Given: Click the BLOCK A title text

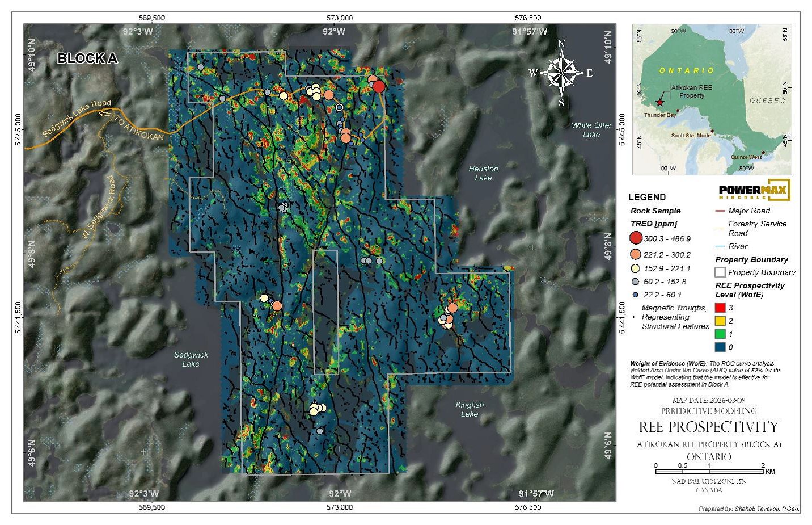Looking at the screenshot, I should tap(87, 58).
